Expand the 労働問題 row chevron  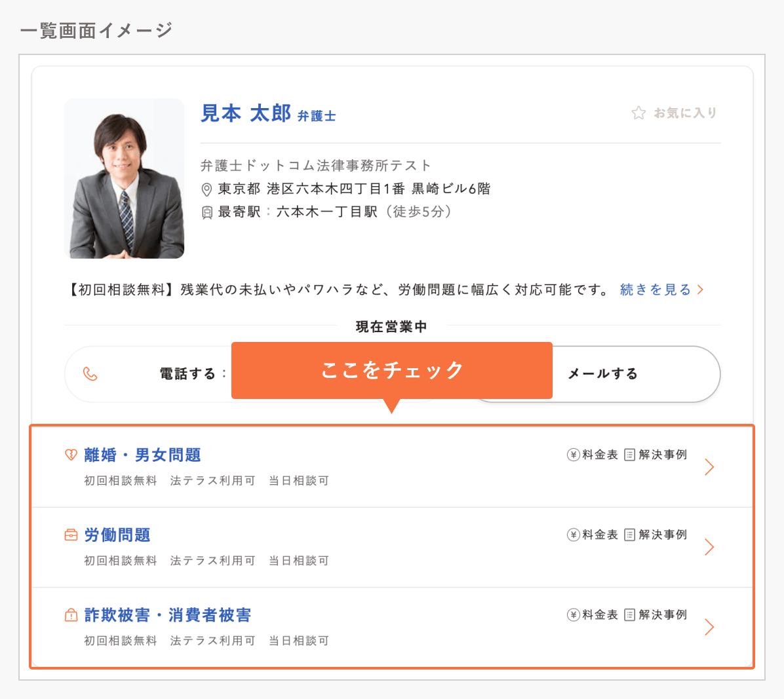[x=709, y=547]
